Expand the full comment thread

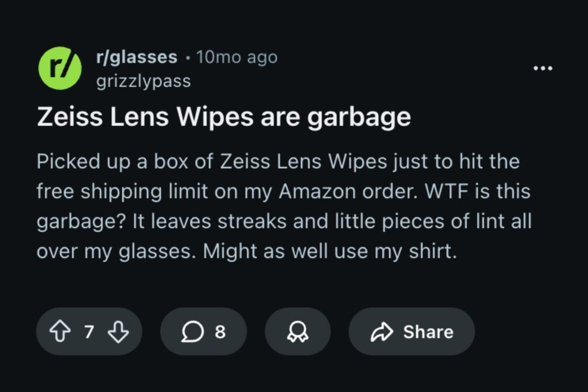204,331
